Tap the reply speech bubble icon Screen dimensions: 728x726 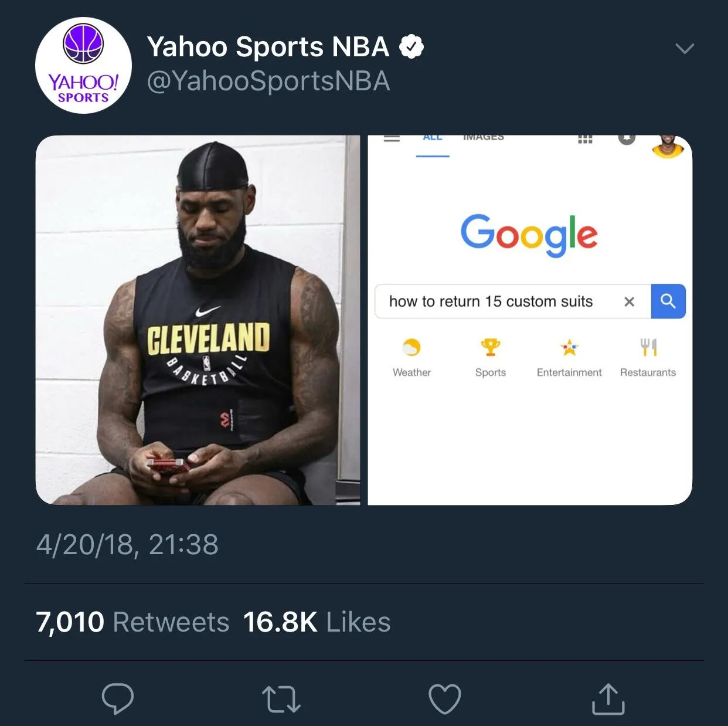tap(118, 698)
